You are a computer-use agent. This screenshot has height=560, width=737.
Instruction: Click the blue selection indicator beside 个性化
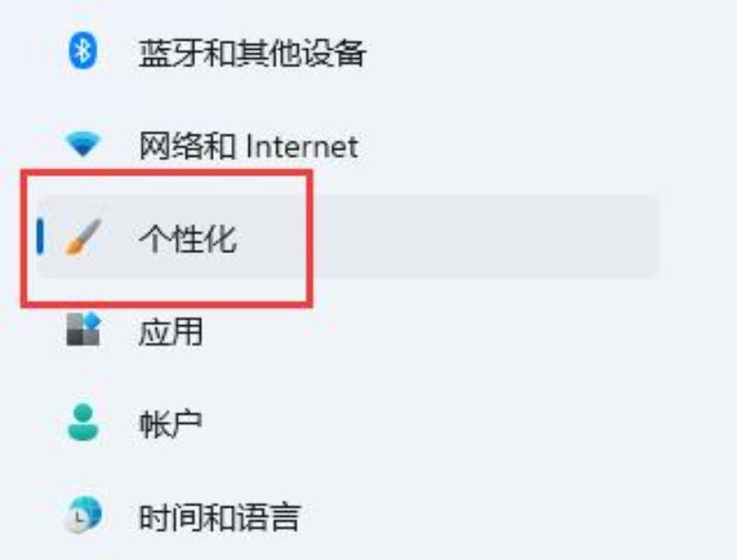pyautogui.click(x=41, y=237)
